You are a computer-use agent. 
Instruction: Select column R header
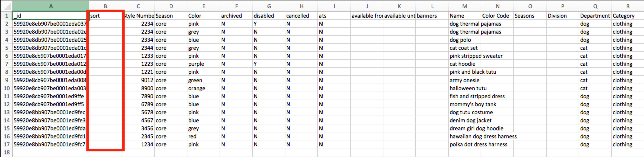(628, 6)
